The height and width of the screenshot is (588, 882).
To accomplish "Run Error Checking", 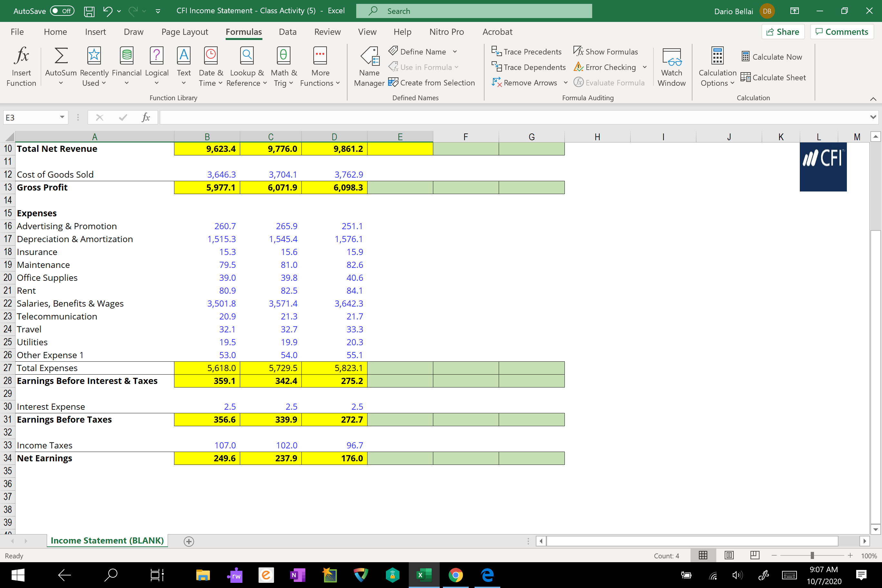I will pos(605,67).
